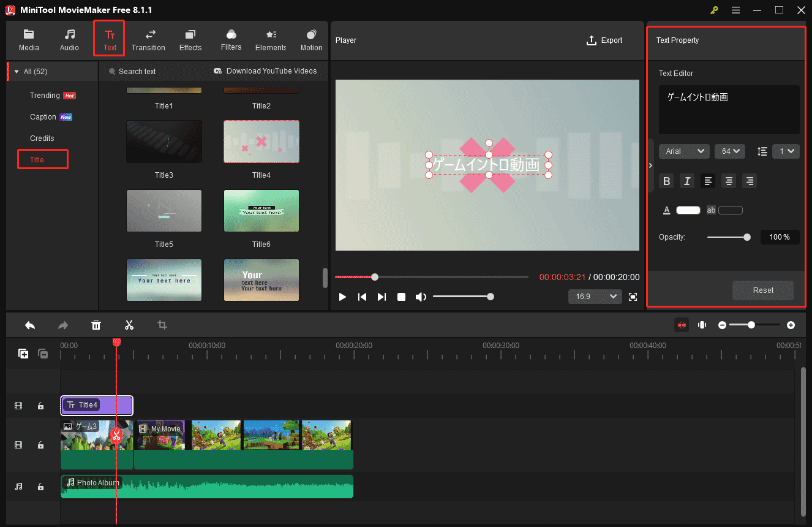812x527 pixels.
Task: Toggle lock on the audio track
Action: pos(40,487)
